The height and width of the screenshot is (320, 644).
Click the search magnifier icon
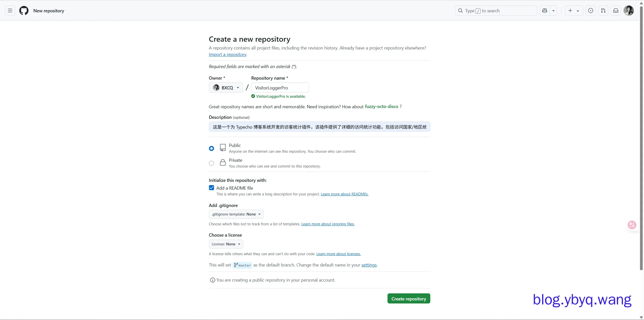coord(460,11)
